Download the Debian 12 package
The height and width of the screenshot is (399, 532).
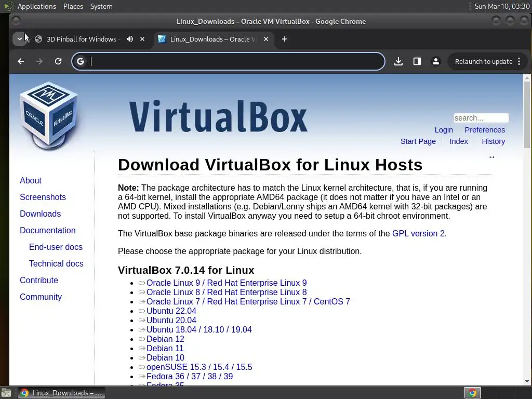[165, 339]
